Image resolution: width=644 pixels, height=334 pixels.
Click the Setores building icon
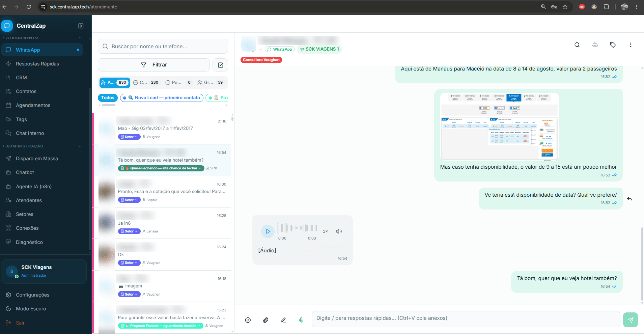click(x=8, y=214)
